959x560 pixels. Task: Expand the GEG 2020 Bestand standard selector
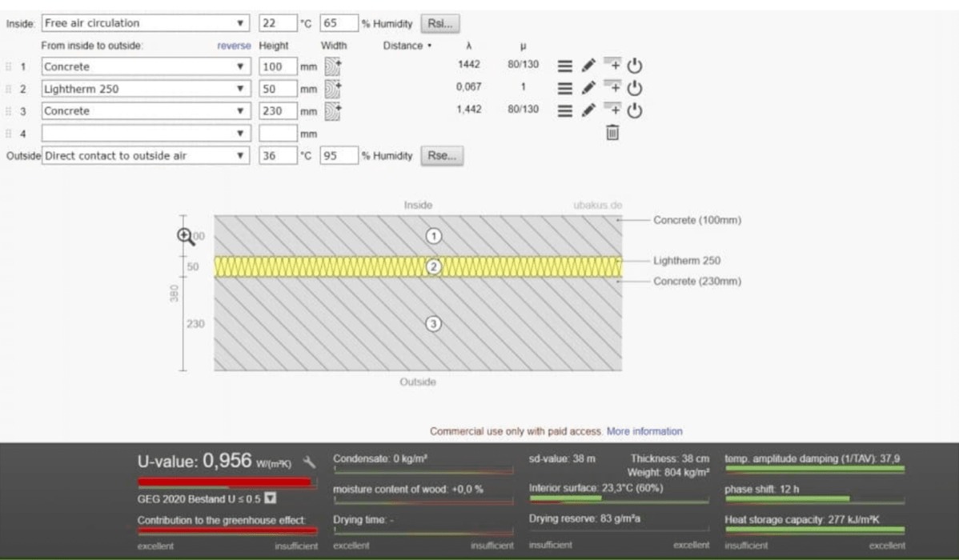270,499
